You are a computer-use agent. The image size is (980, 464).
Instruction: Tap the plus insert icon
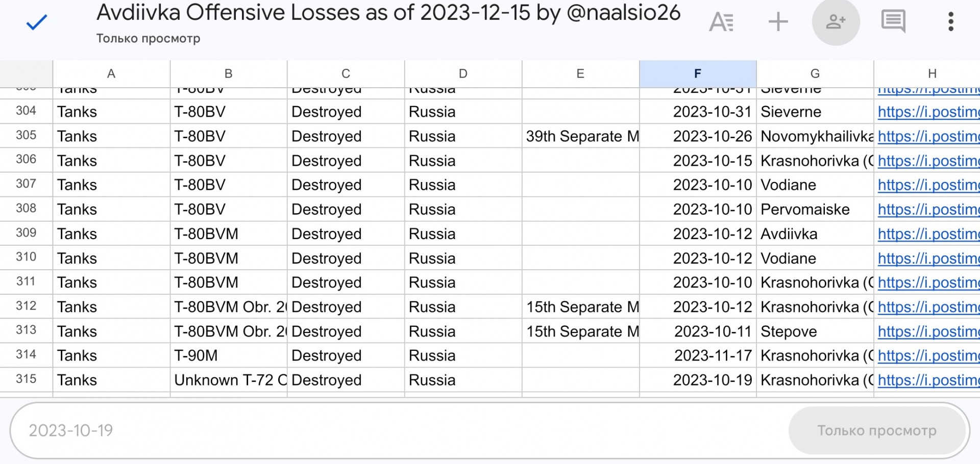[778, 22]
